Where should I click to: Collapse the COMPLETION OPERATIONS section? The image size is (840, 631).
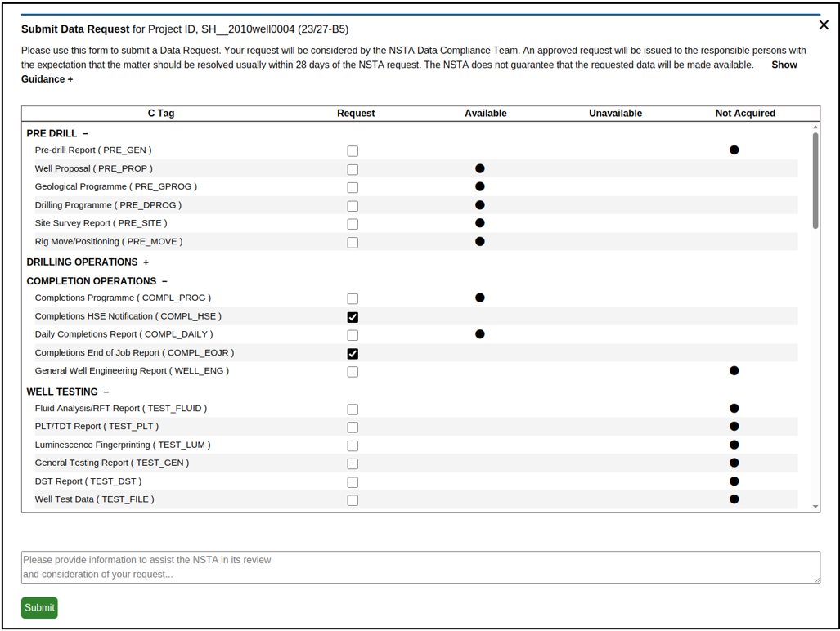pos(164,281)
